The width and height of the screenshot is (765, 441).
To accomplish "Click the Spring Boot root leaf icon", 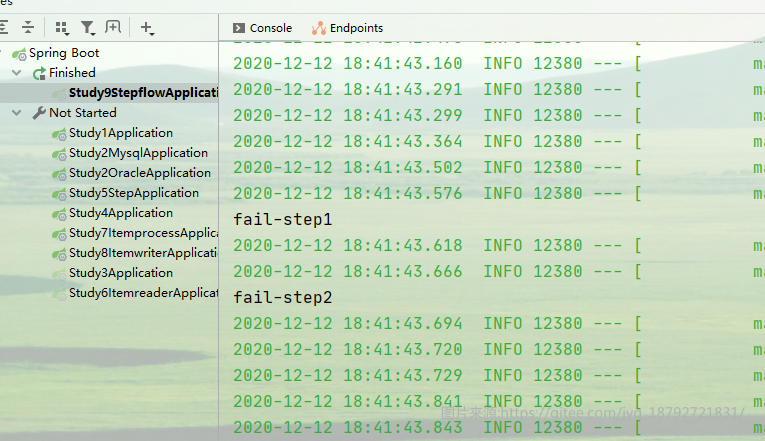I will click(19, 54).
